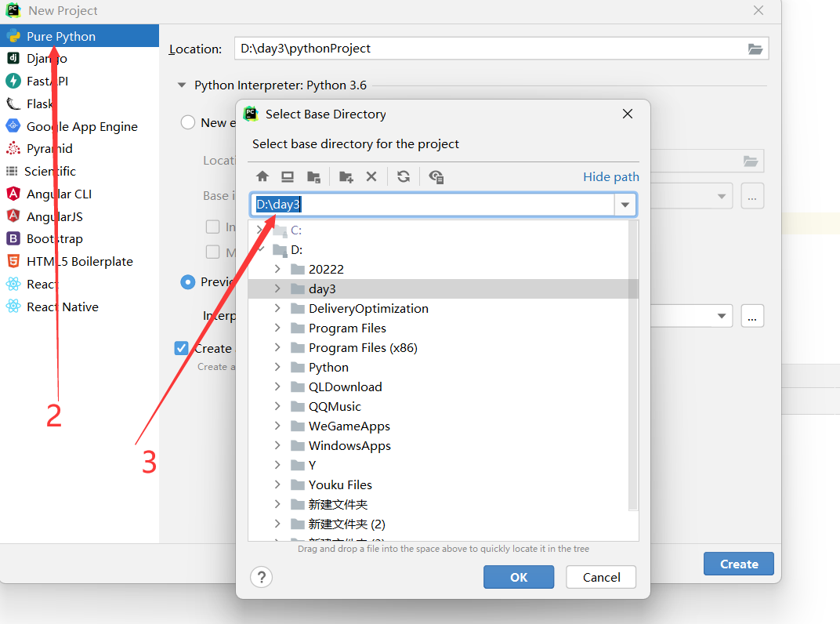
Task: Delete selected folder with X icon
Action: click(371, 176)
